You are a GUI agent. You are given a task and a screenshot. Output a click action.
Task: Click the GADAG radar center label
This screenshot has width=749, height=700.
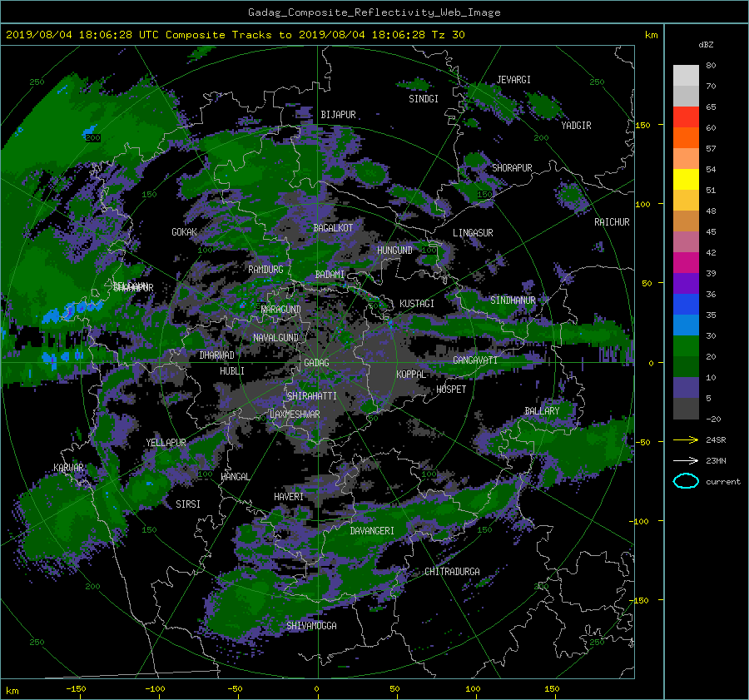click(317, 363)
